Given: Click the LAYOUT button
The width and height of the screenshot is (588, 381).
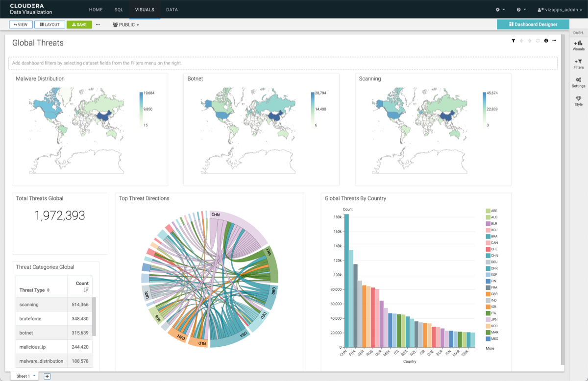Looking at the screenshot, I should click(x=49, y=24).
